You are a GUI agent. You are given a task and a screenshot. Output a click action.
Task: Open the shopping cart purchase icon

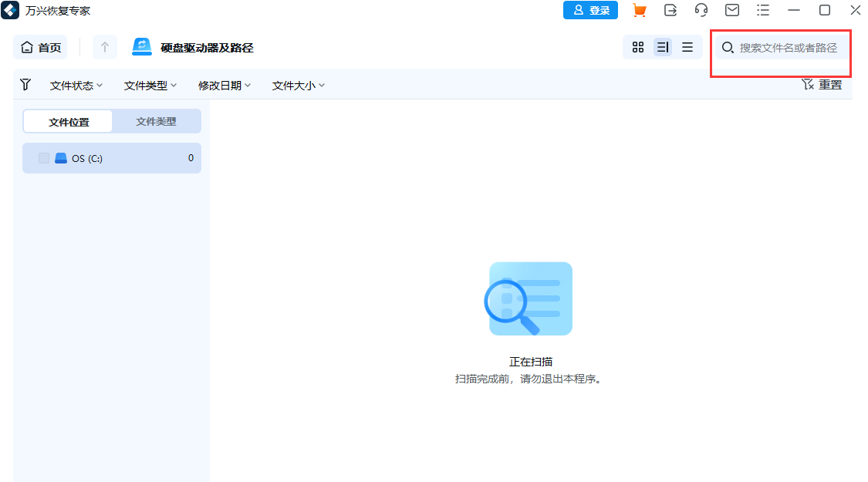pyautogui.click(x=639, y=10)
